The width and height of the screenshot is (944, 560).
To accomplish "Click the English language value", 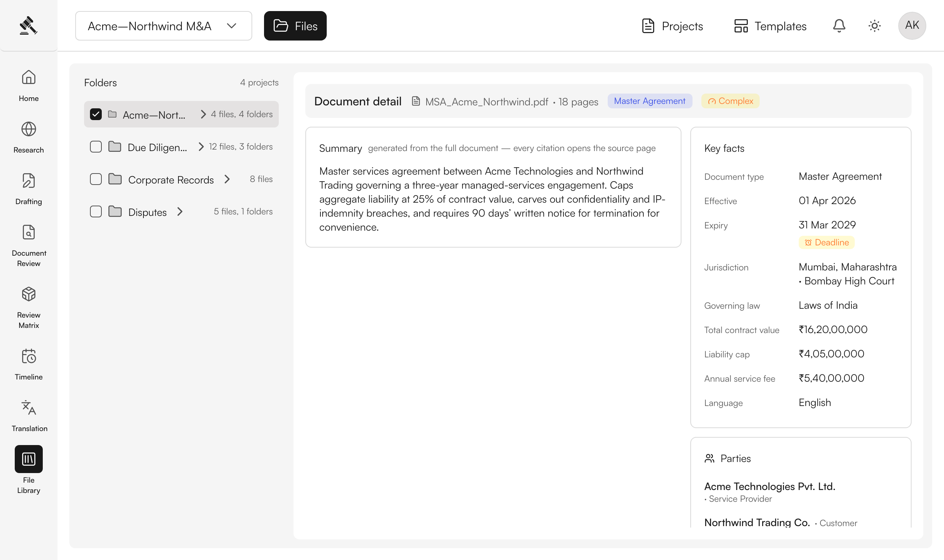I will (x=815, y=402).
